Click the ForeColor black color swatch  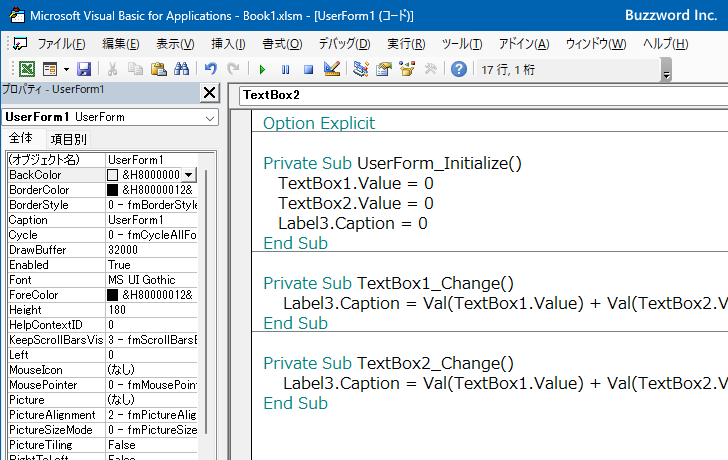tap(112, 295)
